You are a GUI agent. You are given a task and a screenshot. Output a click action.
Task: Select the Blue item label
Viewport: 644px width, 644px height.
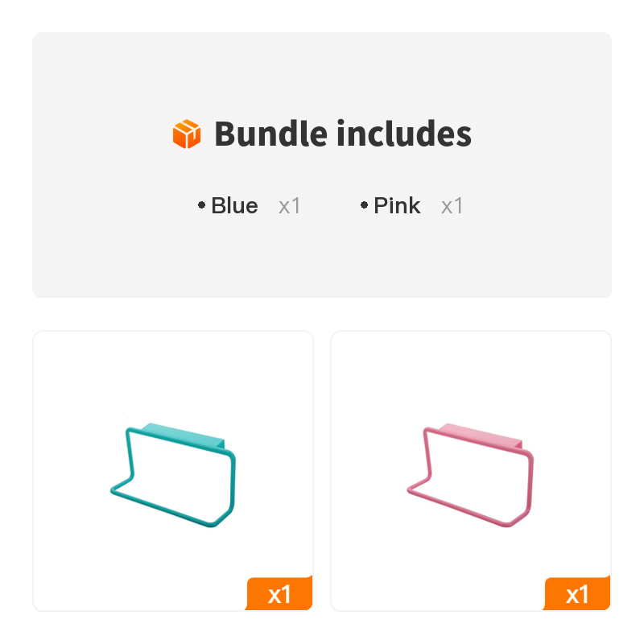pos(234,206)
